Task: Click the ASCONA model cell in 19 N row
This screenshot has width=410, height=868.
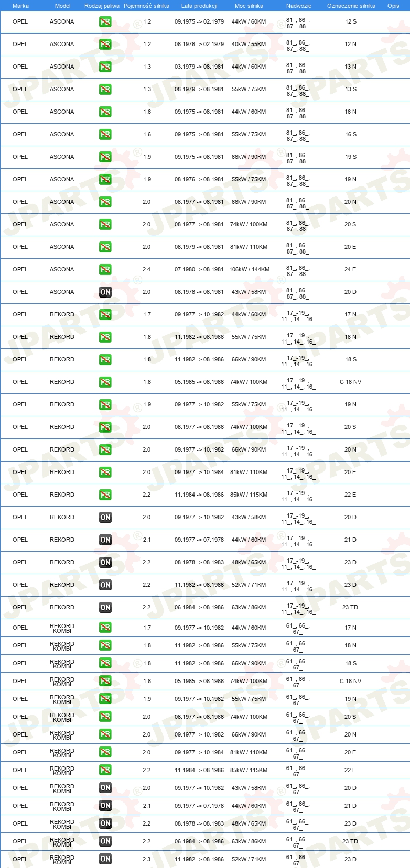Action: click(x=62, y=179)
